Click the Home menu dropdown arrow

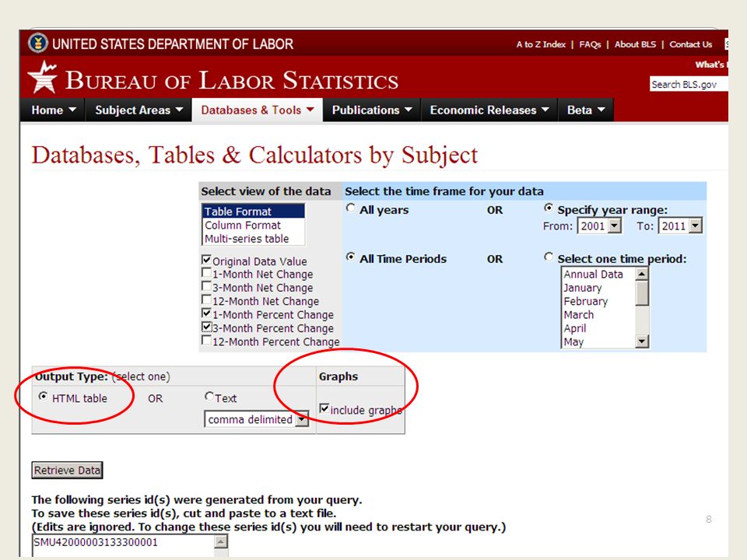tap(72, 110)
